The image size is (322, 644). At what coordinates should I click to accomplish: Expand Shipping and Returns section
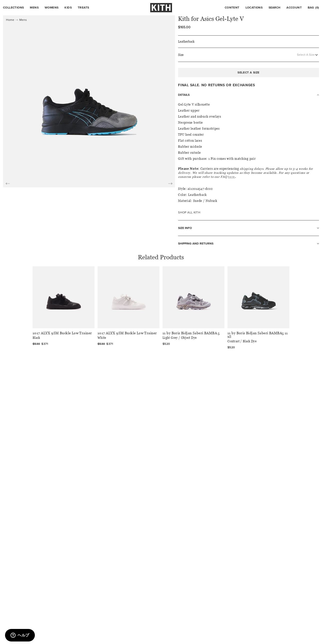coord(248,244)
